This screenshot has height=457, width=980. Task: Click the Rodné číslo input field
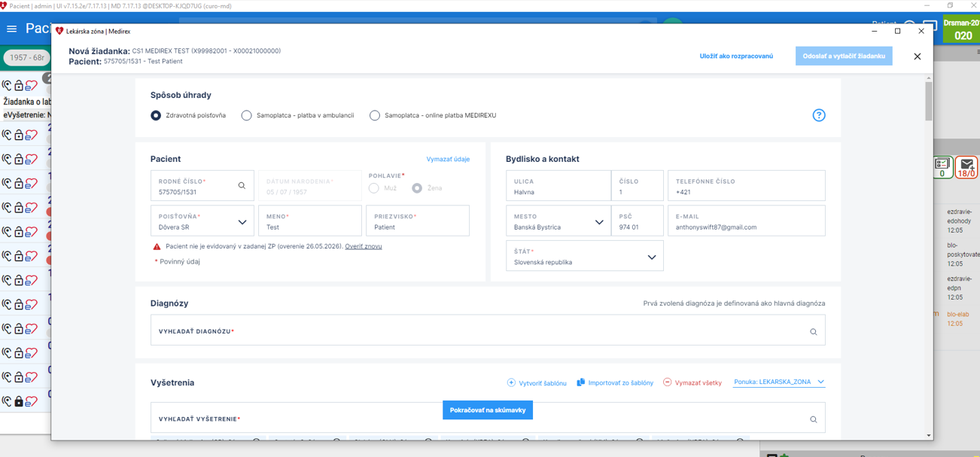click(202, 186)
